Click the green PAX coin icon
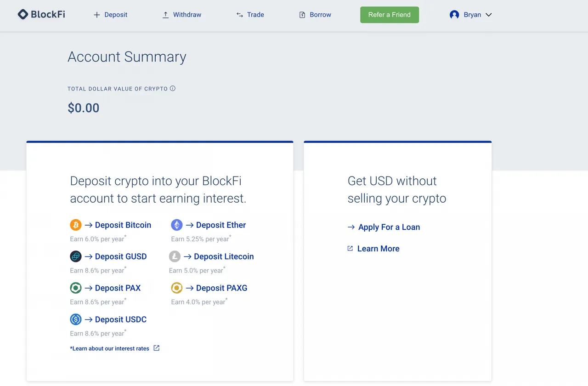This screenshot has height=386, width=588. click(76, 288)
